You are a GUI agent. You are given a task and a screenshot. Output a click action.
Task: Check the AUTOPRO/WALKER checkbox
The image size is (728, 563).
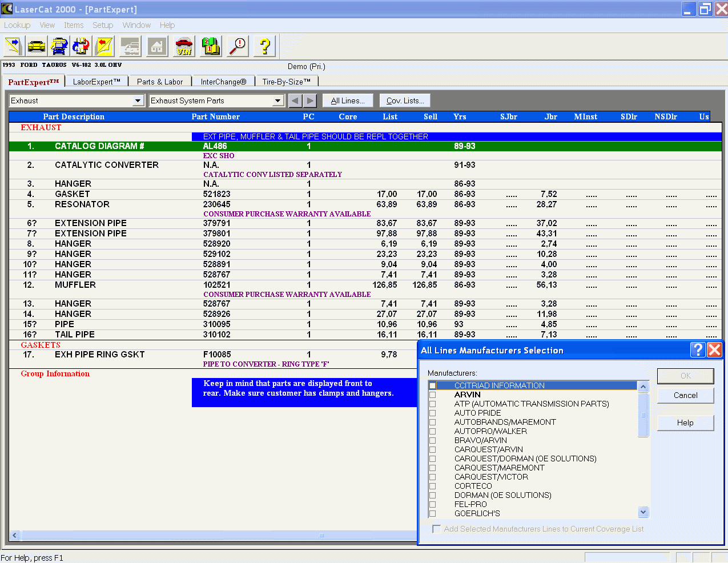433,431
